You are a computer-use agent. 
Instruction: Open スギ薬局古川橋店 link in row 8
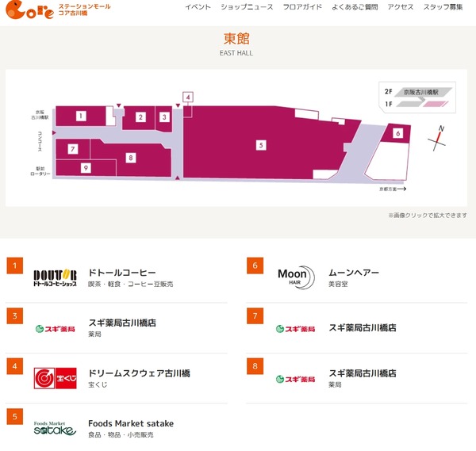pyautogui.click(x=363, y=373)
